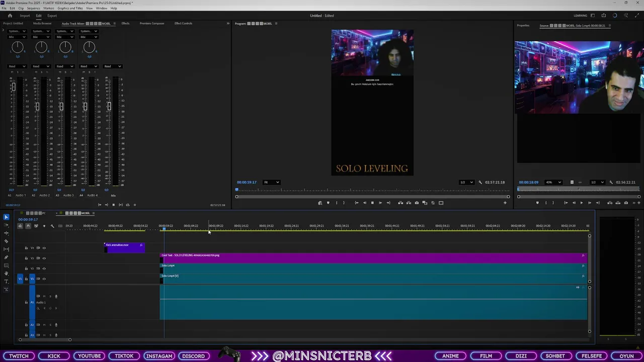644x362 pixels.
Task: Toggle the lock on track V4
Action: tap(26, 248)
